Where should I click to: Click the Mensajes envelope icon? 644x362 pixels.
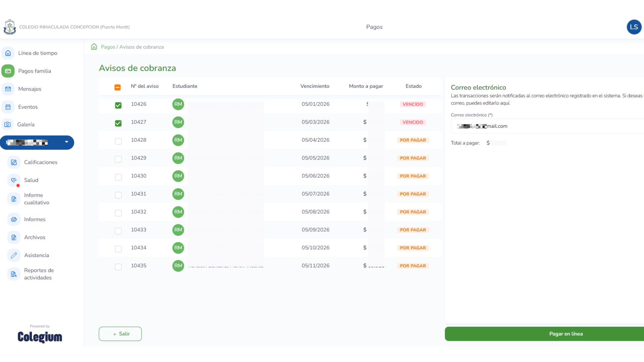pyautogui.click(x=8, y=89)
